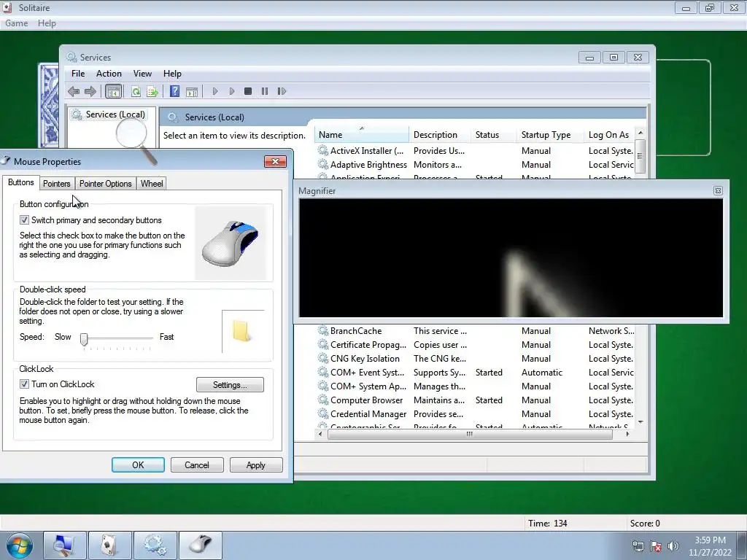Click the Forward arrow in Services toolbar

click(90, 91)
